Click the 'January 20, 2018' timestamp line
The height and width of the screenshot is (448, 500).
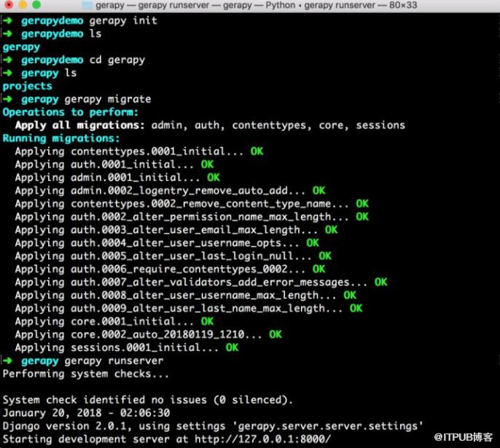click(x=86, y=413)
